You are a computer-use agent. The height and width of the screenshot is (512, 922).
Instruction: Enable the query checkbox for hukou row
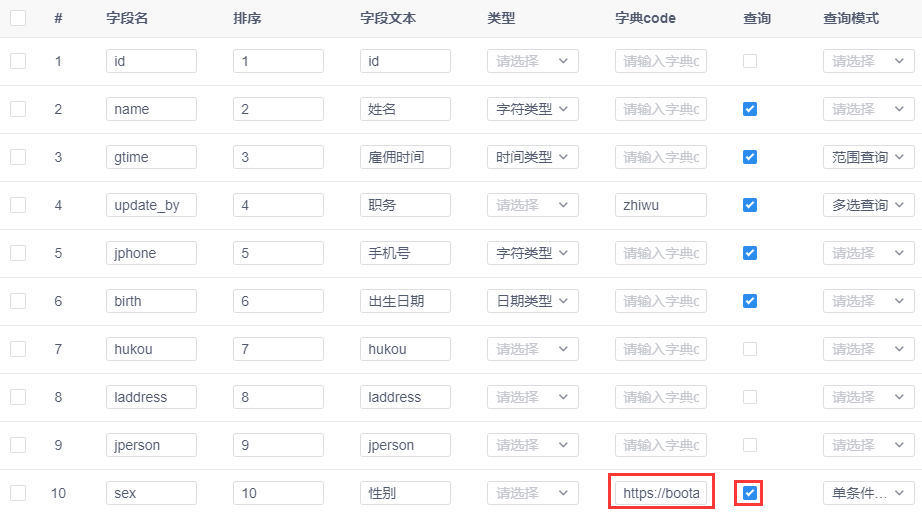tap(750, 349)
